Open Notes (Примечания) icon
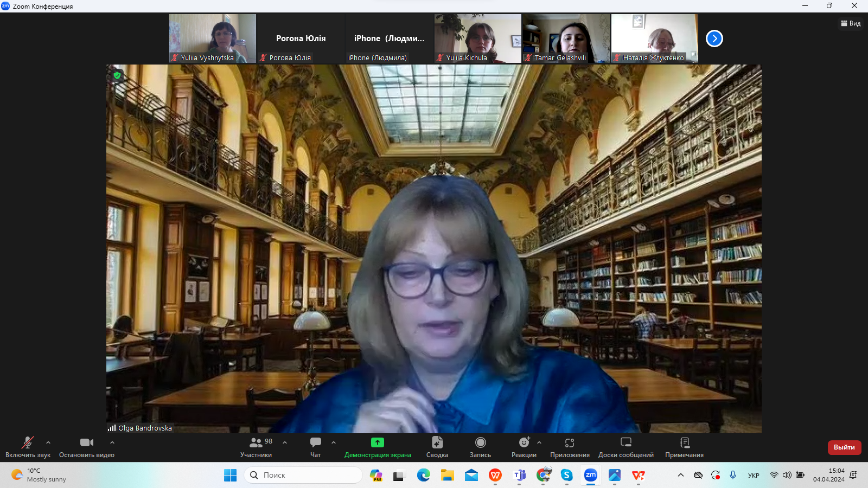Image resolution: width=868 pixels, height=488 pixels. point(685,443)
